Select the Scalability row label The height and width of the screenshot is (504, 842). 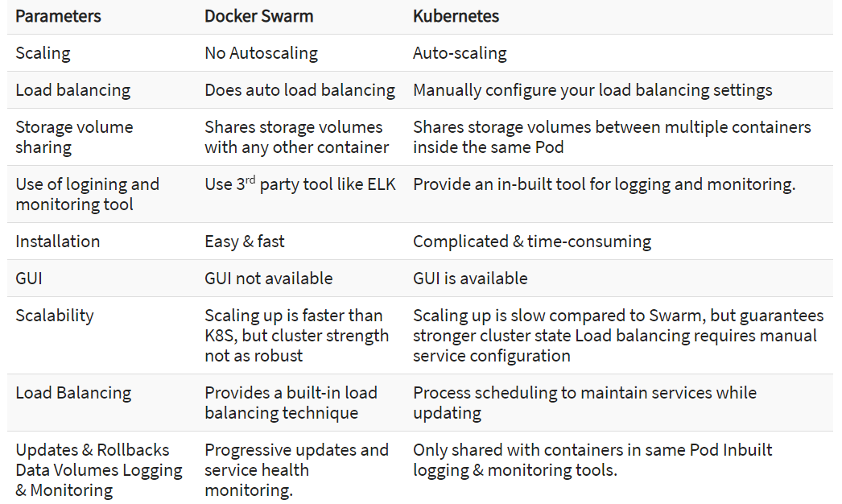click(x=55, y=316)
